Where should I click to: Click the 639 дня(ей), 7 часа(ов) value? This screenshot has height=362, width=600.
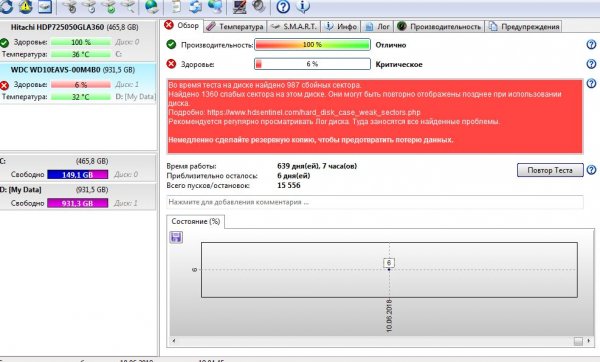(x=317, y=166)
